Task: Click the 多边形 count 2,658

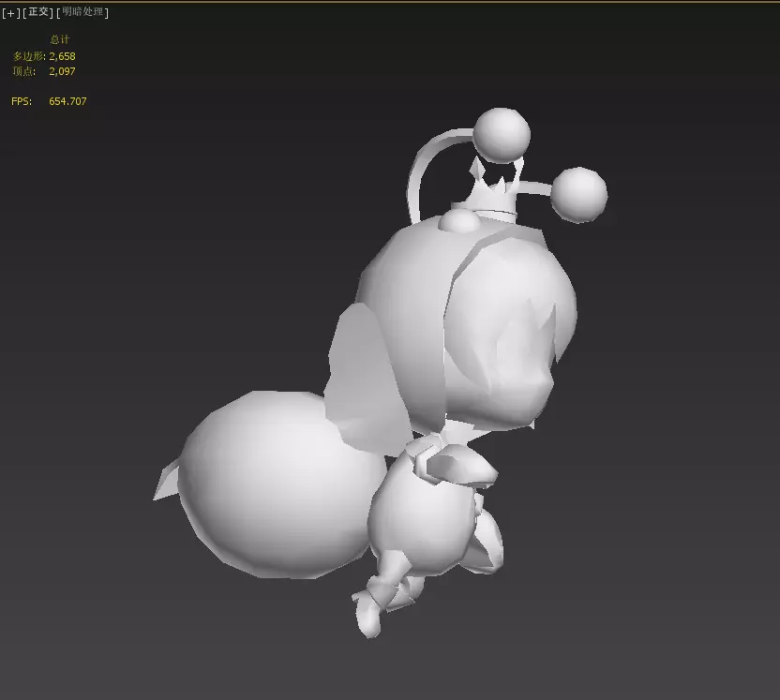Action: [62, 56]
